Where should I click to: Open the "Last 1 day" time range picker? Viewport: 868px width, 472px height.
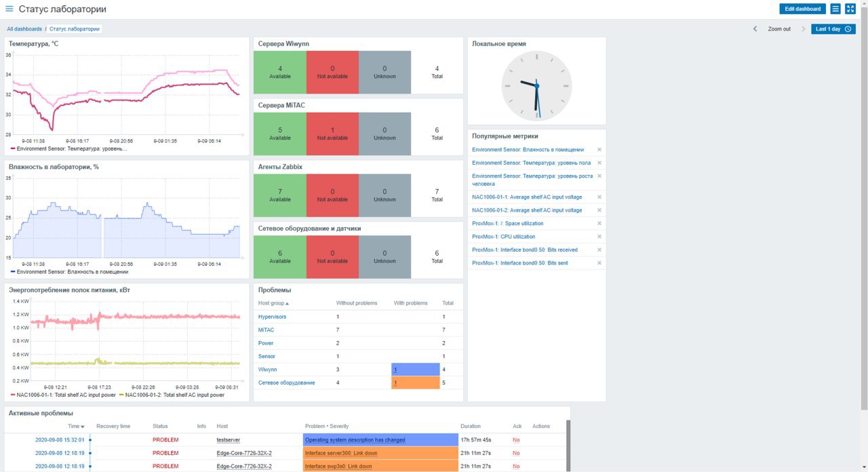[x=829, y=28]
